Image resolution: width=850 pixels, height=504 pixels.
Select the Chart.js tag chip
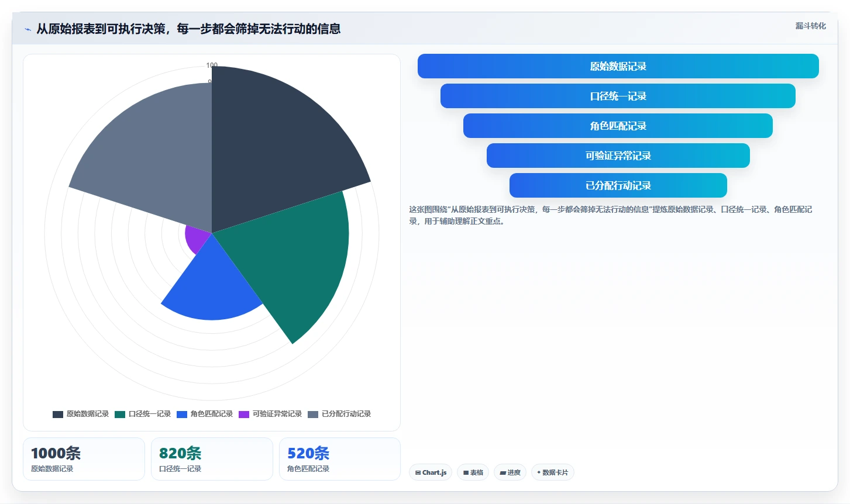(431, 472)
